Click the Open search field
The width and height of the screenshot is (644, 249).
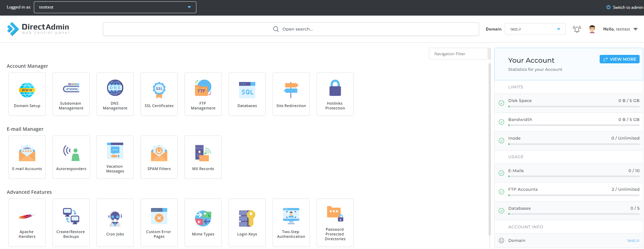[291, 29]
